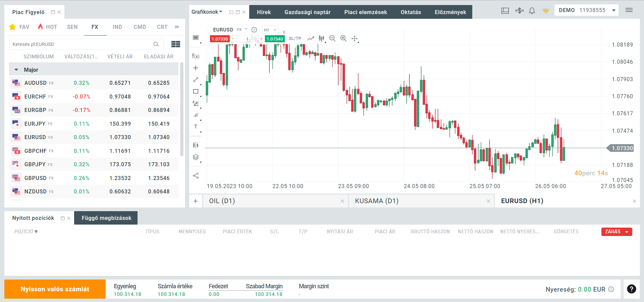644x302 pixels.
Task: Open the Hírek tab
Action: [264, 12]
